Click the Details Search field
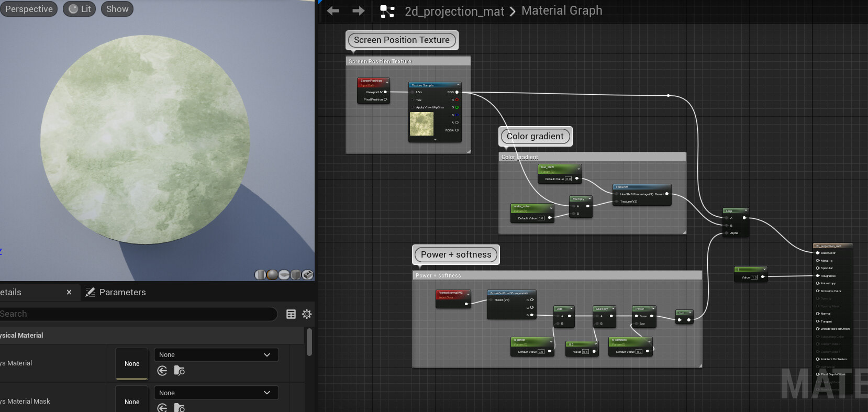Viewport: 868px width, 412px height. tap(137, 314)
